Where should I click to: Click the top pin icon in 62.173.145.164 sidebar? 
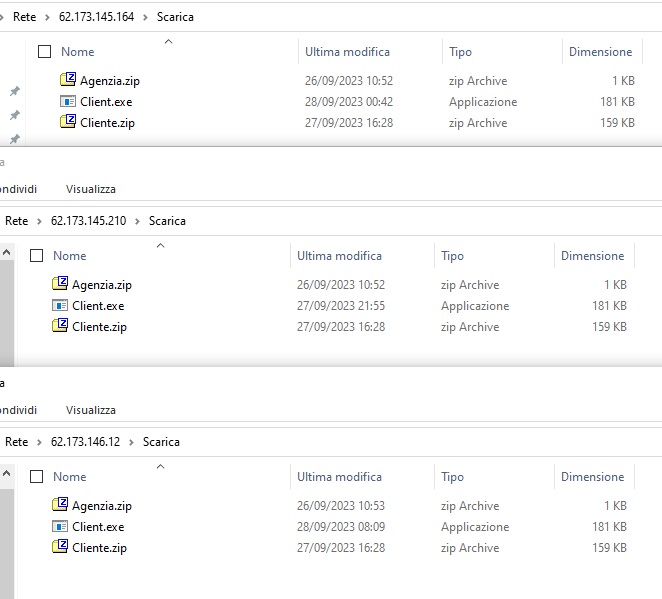click(15, 91)
